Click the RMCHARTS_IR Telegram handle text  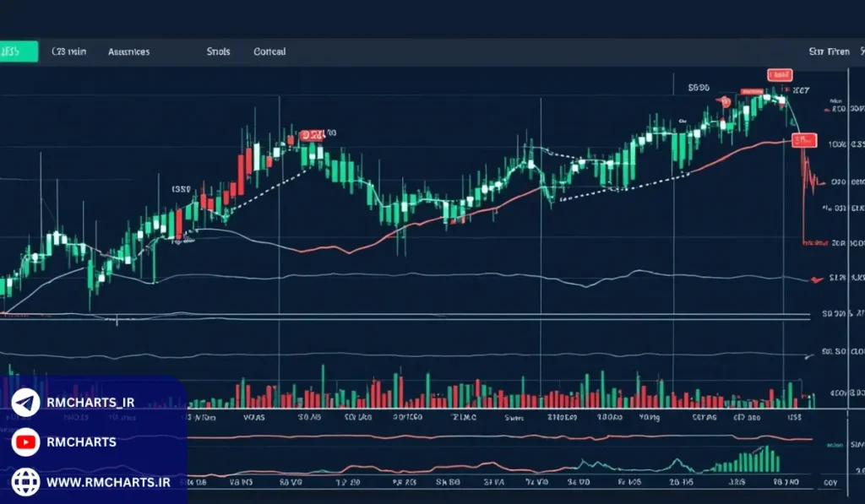92,403
